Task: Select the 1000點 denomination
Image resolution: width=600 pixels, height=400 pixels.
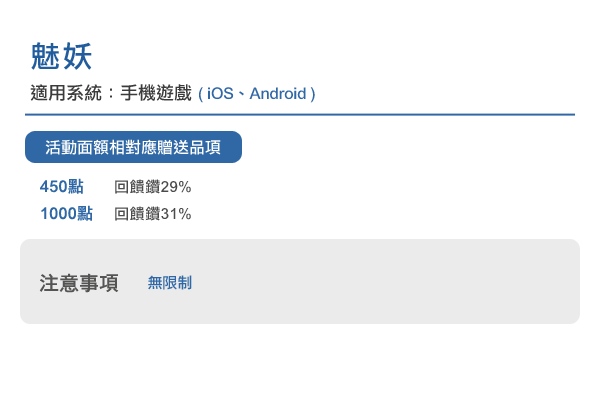Action: coord(67,214)
